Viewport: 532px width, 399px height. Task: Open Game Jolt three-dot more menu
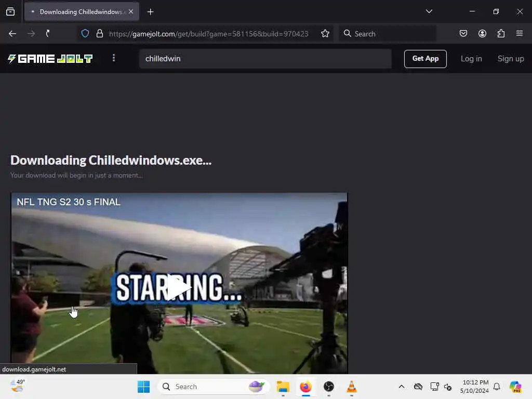coord(114,58)
